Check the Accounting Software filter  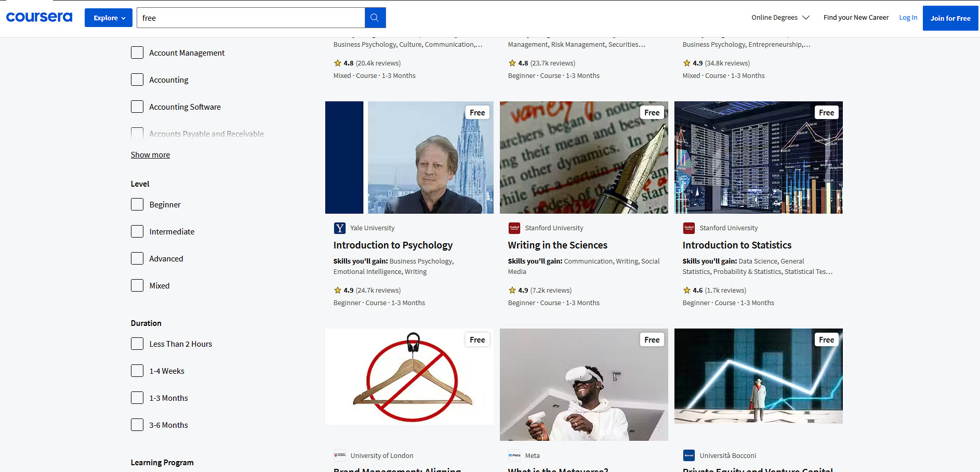point(137,107)
